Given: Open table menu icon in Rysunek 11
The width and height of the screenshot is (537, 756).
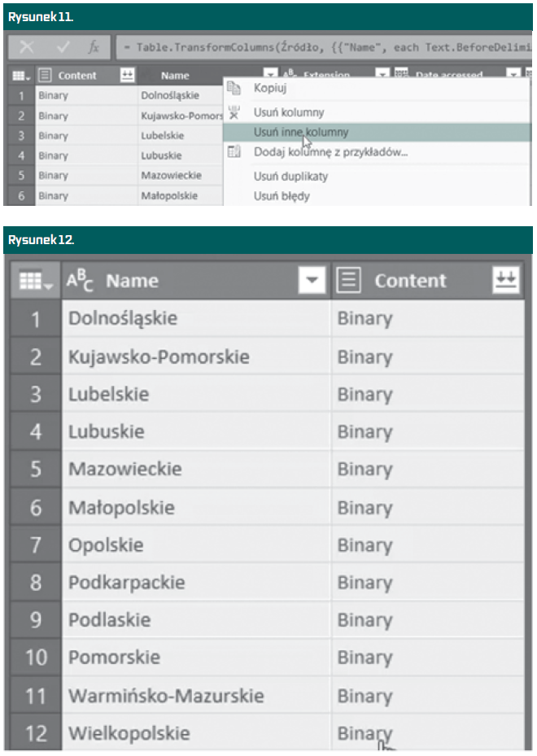Looking at the screenshot, I should pyautogui.click(x=20, y=76).
